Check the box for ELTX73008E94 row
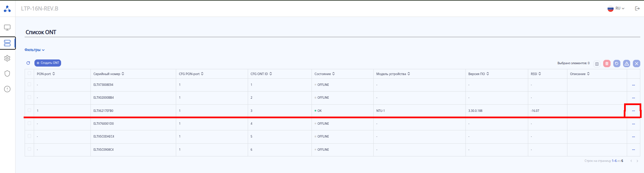This screenshot has height=173, width=644. pyautogui.click(x=29, y=84)
